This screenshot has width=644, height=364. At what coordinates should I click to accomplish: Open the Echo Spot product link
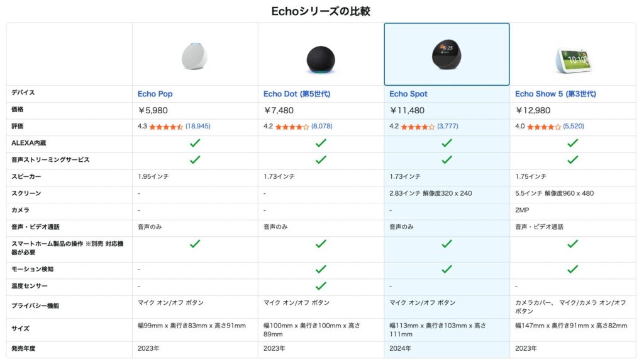pyautogui.click(x=408, y=94)
